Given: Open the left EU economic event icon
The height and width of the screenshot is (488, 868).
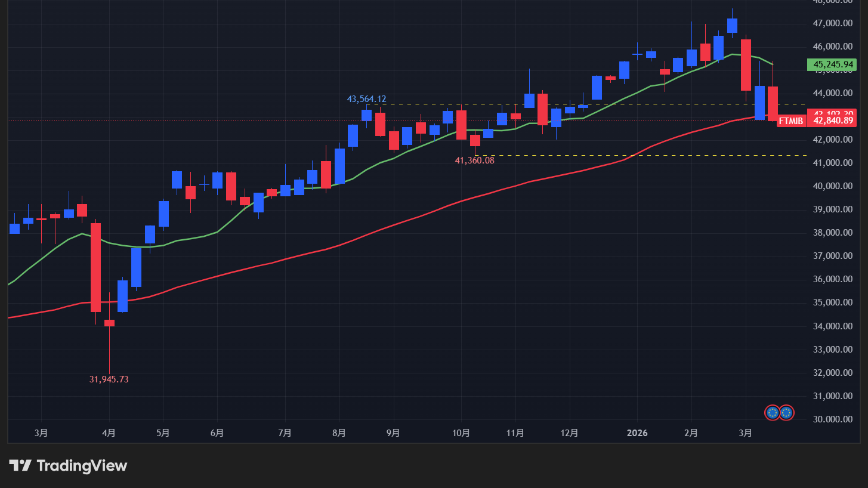Looking at the screenshot, I should tap(773, 412).
